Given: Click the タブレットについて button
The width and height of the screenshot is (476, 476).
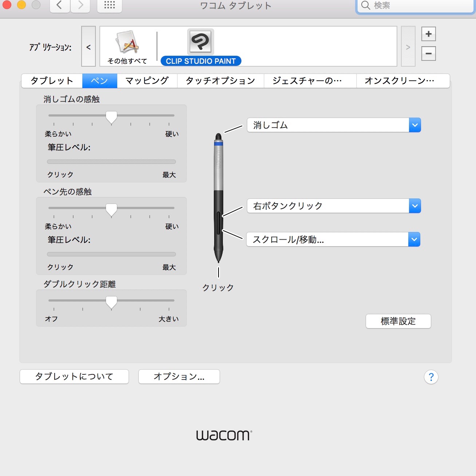Looking at the screenshot, I should click(x=74, y=377).
